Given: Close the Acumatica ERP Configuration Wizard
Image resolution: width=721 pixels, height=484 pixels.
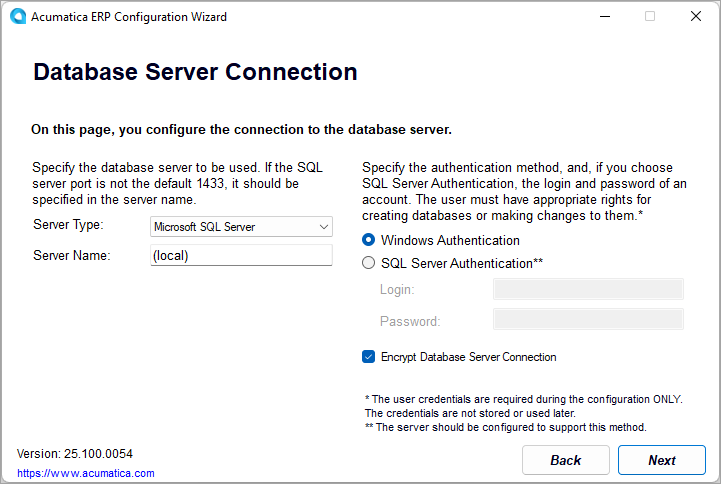Looking at the screenshot, I should coord(696,17).
